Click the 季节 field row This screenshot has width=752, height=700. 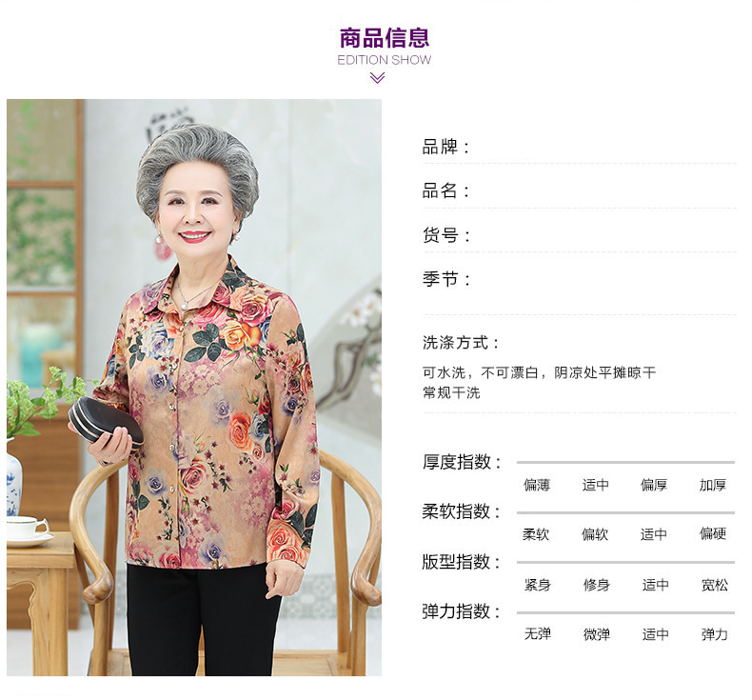(x=580, y=279)
